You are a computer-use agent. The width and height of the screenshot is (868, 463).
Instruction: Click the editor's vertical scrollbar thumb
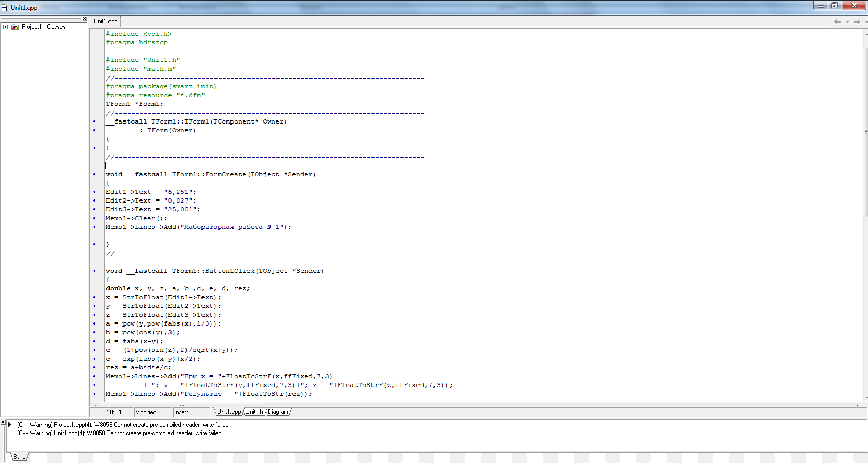pyautogui.click(x=865, y=132)
